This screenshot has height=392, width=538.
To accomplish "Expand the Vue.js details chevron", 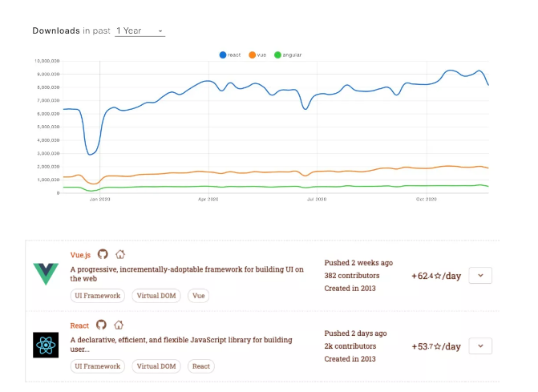I will [x=480, y=276].
